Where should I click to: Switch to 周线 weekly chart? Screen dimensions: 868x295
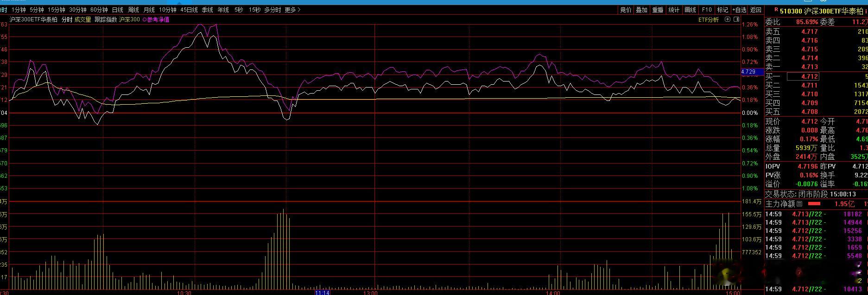click(133, 10)
